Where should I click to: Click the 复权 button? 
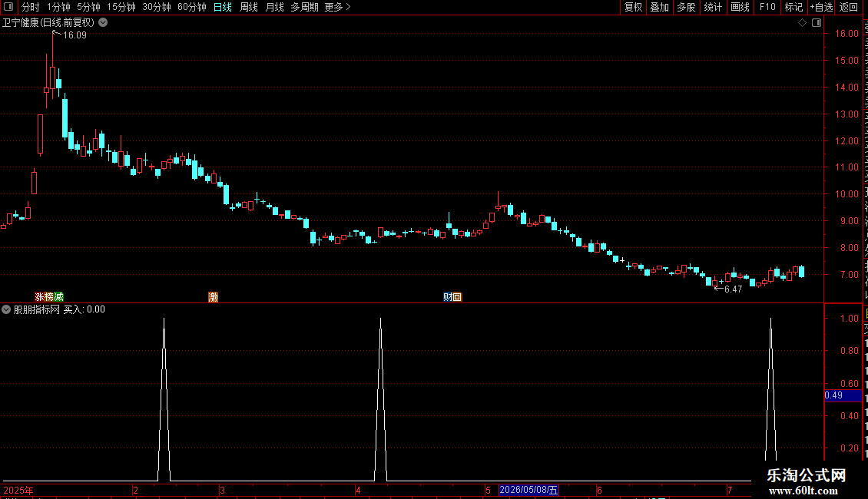(633, 7)
